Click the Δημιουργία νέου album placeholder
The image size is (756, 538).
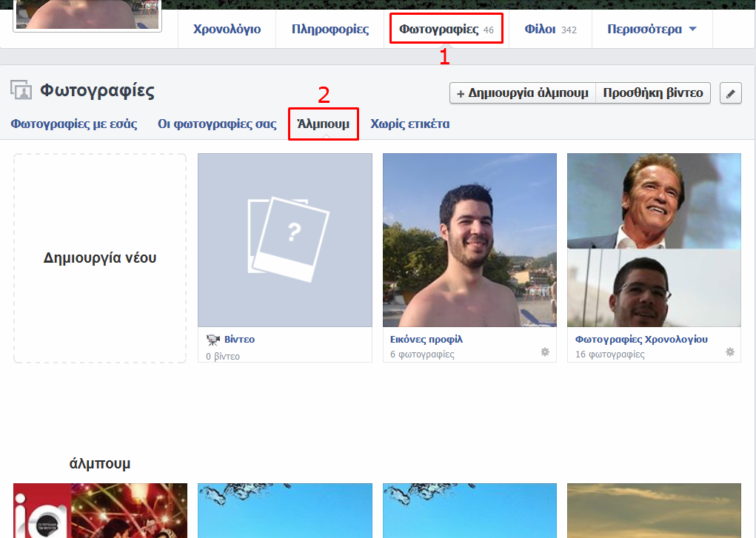point(100,258)
